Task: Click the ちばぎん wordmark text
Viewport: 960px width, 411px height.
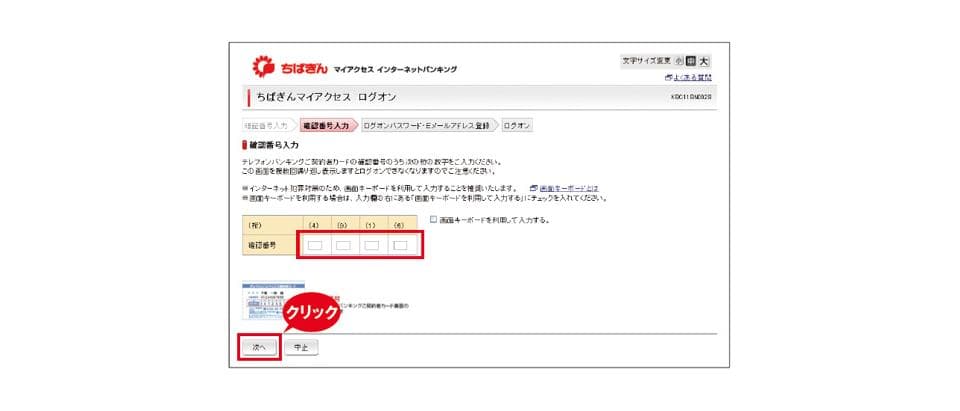Action: point(304,69)
